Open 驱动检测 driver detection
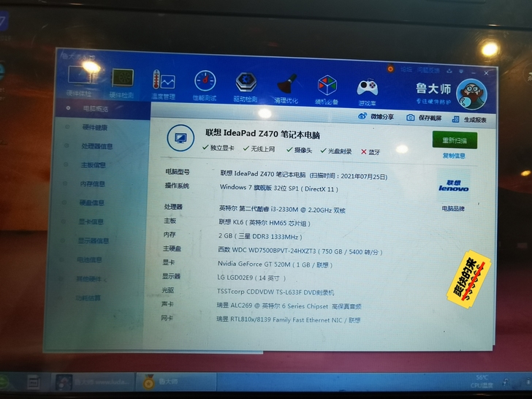Image resolution: width=532 pixels, height=399 pixels. (x=246, y=87)
